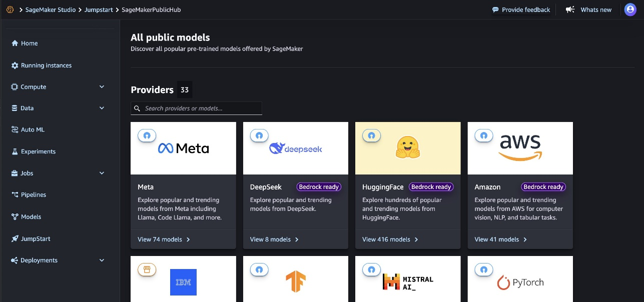
Task: Select Auto ML menu item
Action: (33, 129)
